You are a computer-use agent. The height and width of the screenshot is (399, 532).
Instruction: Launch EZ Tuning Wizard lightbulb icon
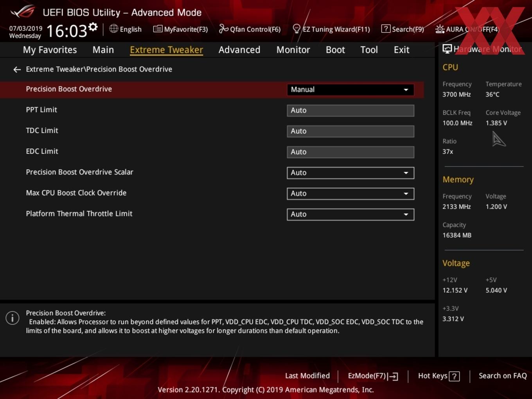[x=297, y=29]
